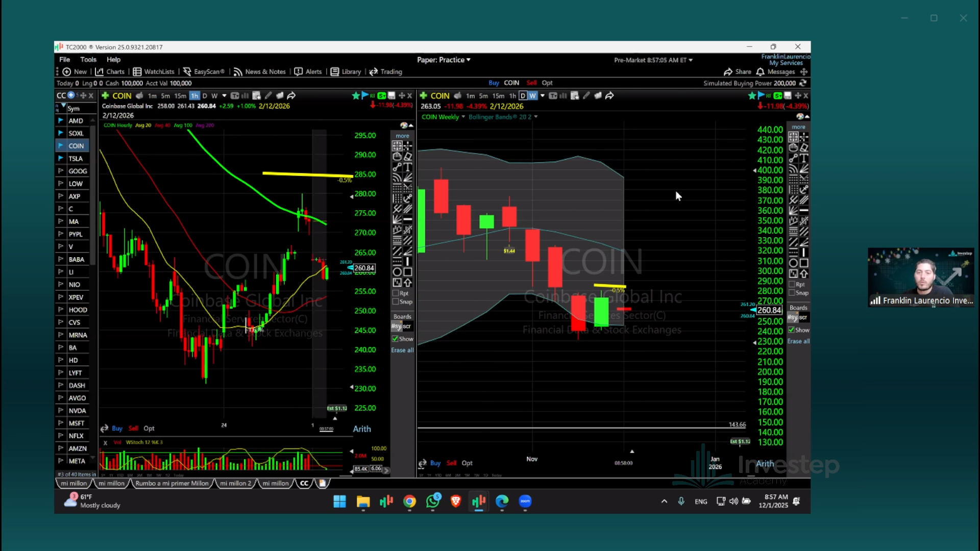Open the COIN Weekly plot dropdown

[463, 117]
